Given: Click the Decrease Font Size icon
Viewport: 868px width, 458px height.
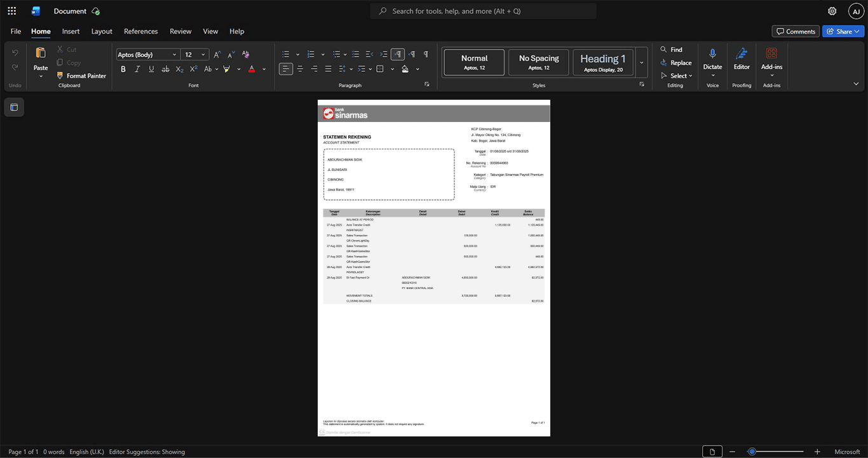Looking at the screenshot, I should [x=231, y=55].
